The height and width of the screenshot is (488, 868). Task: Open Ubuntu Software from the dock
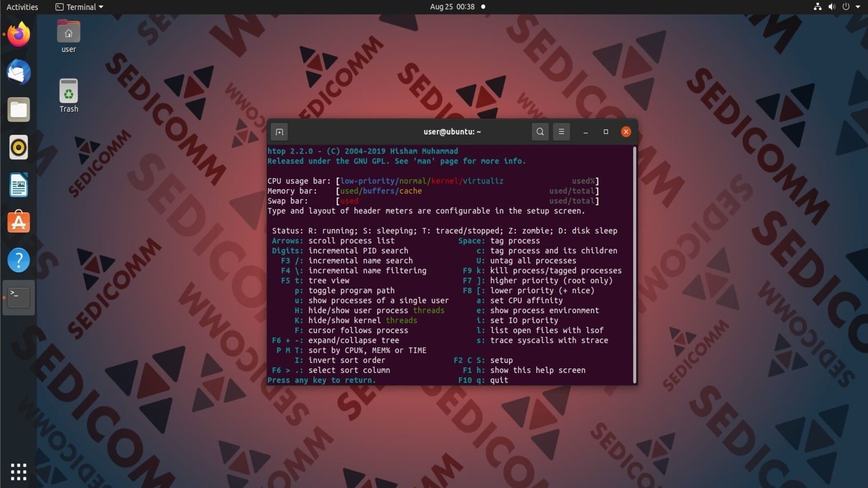pos(19,222)
